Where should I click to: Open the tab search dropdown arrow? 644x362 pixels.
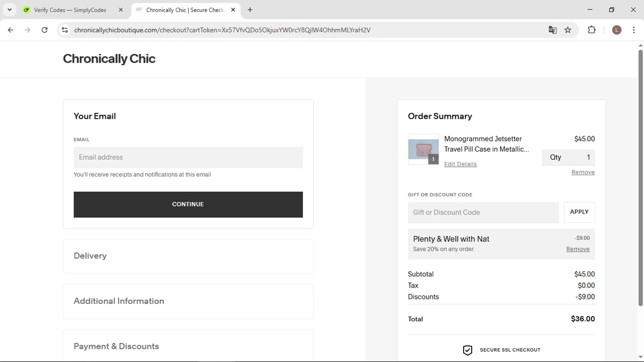point(9,9)
